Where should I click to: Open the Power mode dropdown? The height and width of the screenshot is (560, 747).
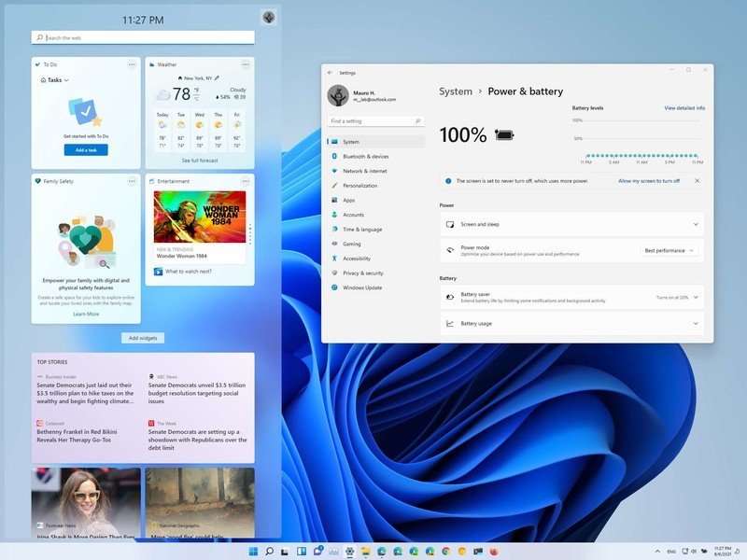pyautogui.click(x=669, y=250)
